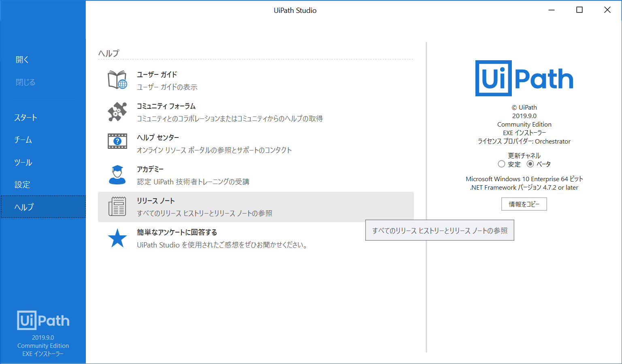
Task: Open the ツール section
Action: point(23,162)
